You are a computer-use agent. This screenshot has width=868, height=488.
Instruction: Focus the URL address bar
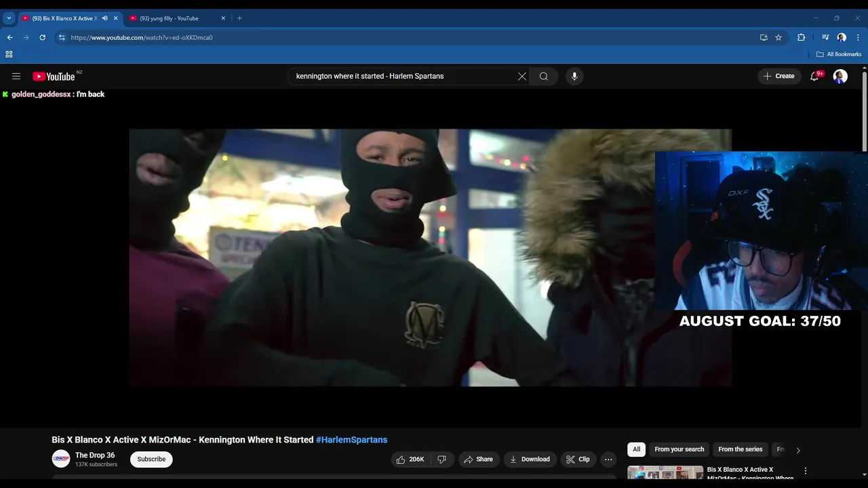point(407,37)
